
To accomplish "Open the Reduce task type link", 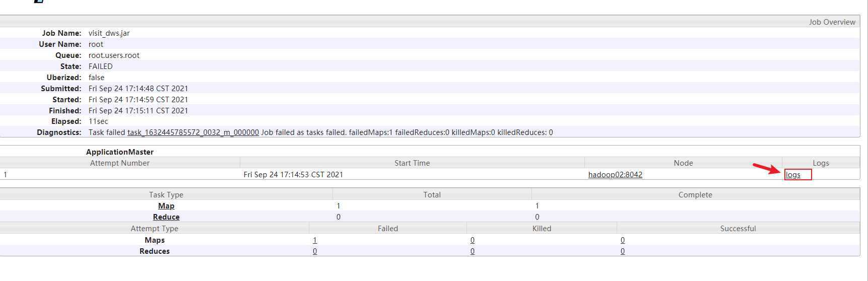I will click(x=166, y=217).
